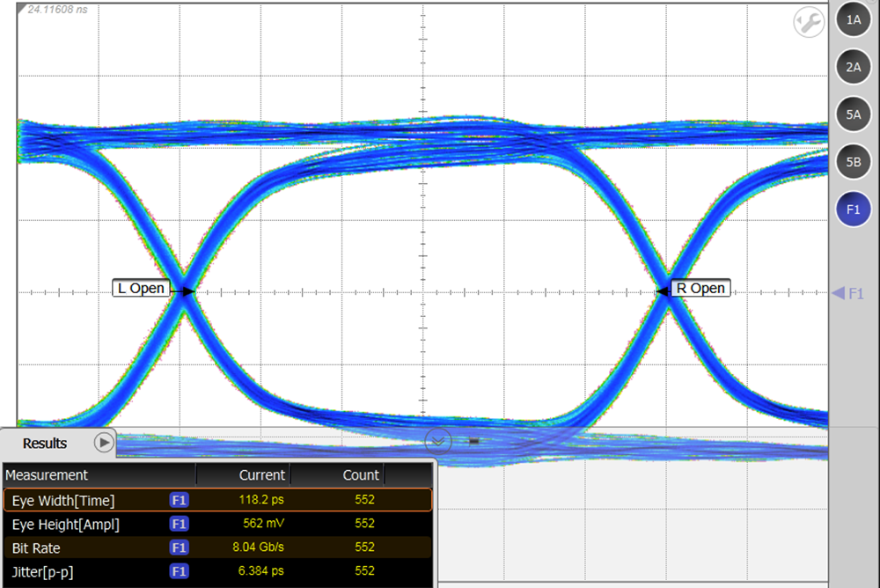Toggle the F1 badge on Eye Height[Ampl]
880x588 pixels.
[x=179, y=524]
